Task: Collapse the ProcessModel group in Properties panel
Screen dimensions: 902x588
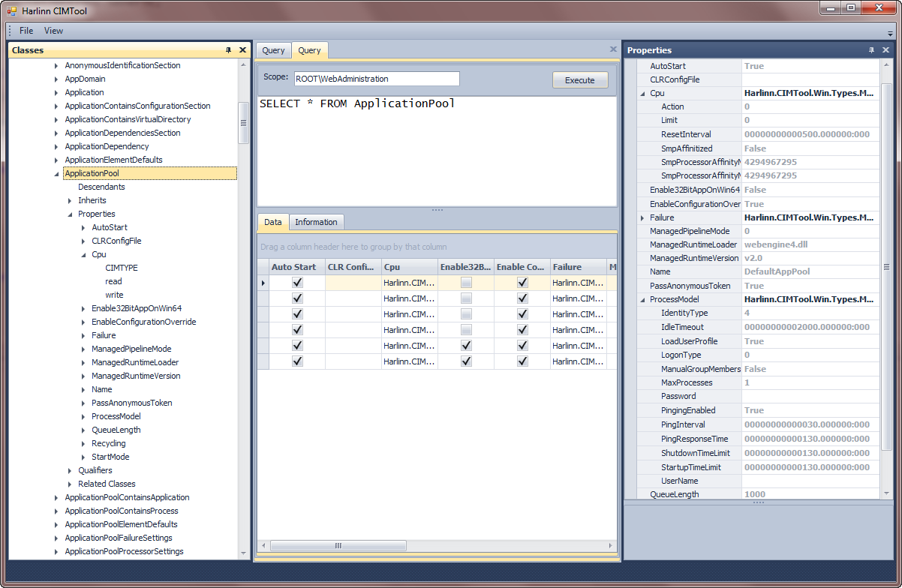Action: pos(642,299)
